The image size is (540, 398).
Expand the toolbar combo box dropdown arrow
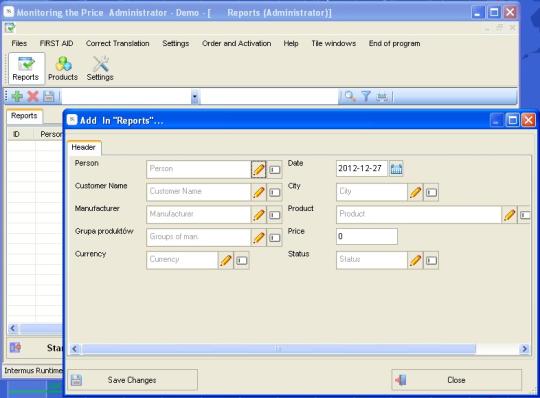click(195, 97)
